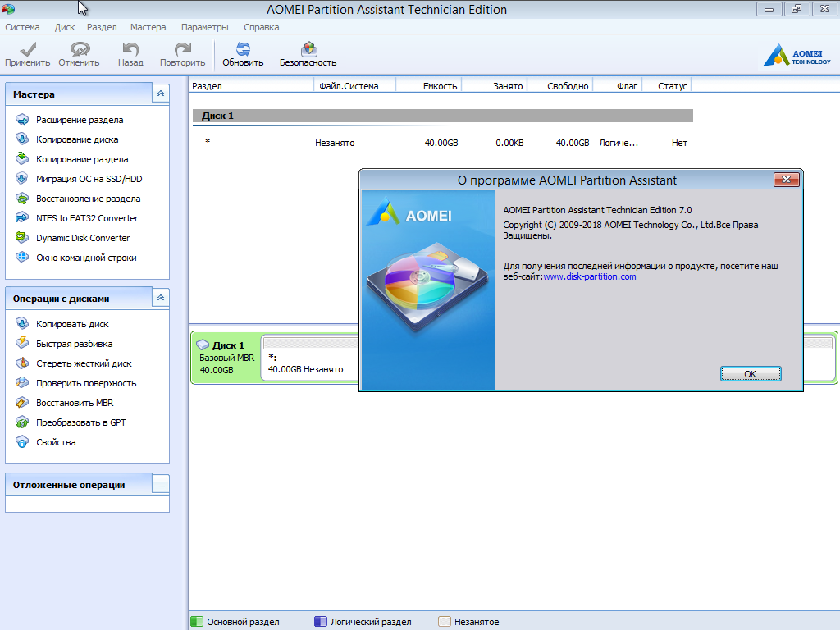Collapse the Мастера panel
The height and width of the screenshot is (630, 840).
[x=161, y=94]
